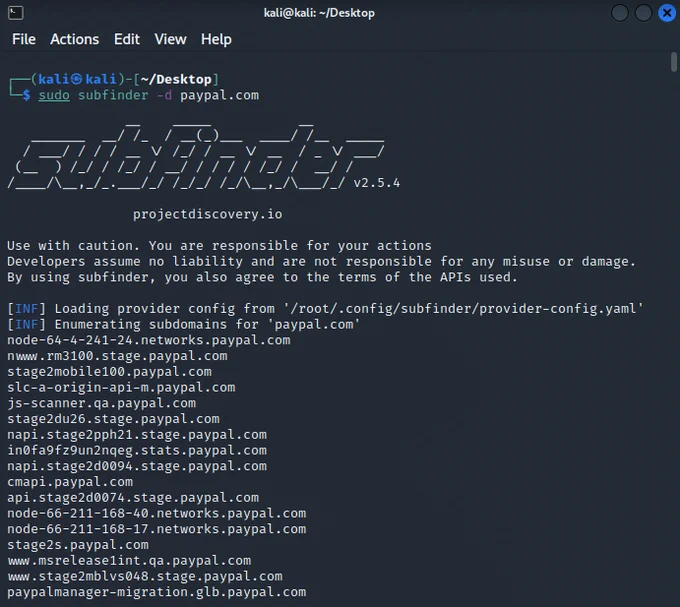Open the Help menu
The image size is (680, 607).
pyautogui.click(x=216, y=39)
